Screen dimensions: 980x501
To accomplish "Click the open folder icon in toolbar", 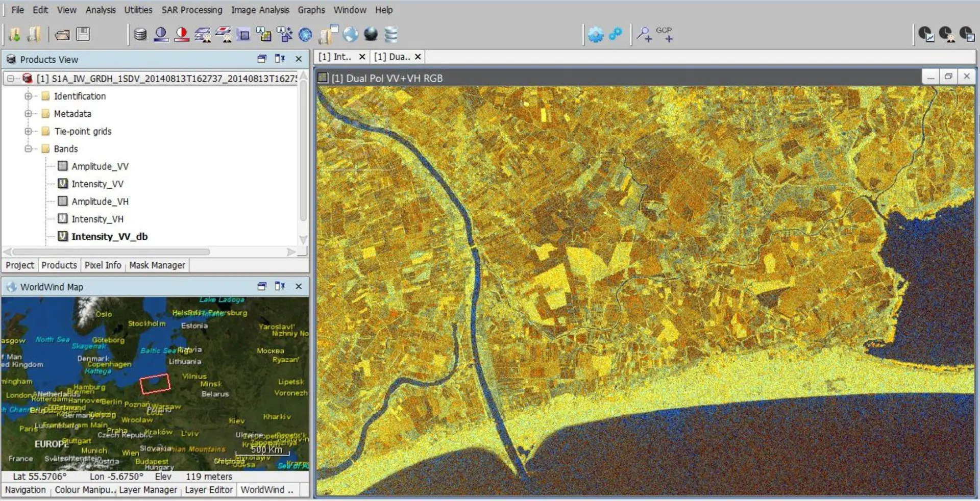I will 62,35.
